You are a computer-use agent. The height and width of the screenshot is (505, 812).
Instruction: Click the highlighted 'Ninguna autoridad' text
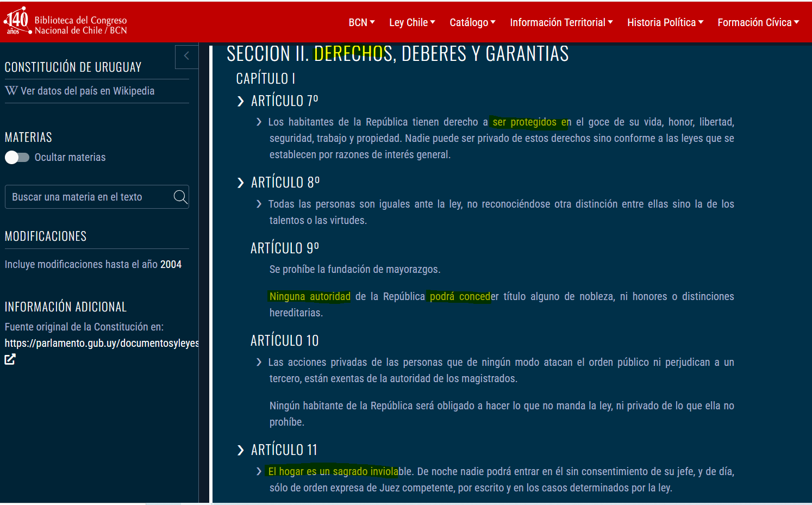click(310, 296)
